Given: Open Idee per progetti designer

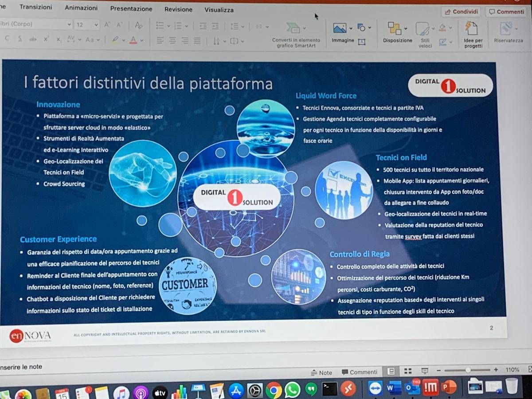Looking at the screenshot, I should click(x=473, y=35).
